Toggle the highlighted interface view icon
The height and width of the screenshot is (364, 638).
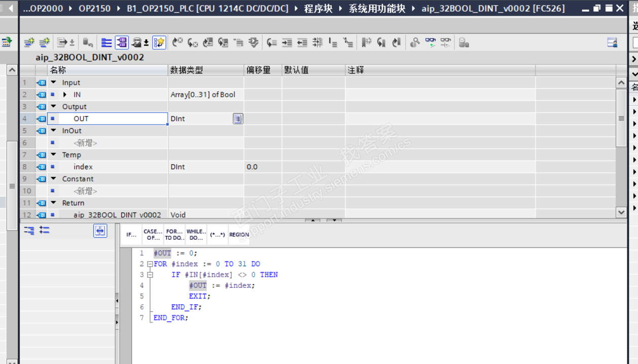click(122, 43)
